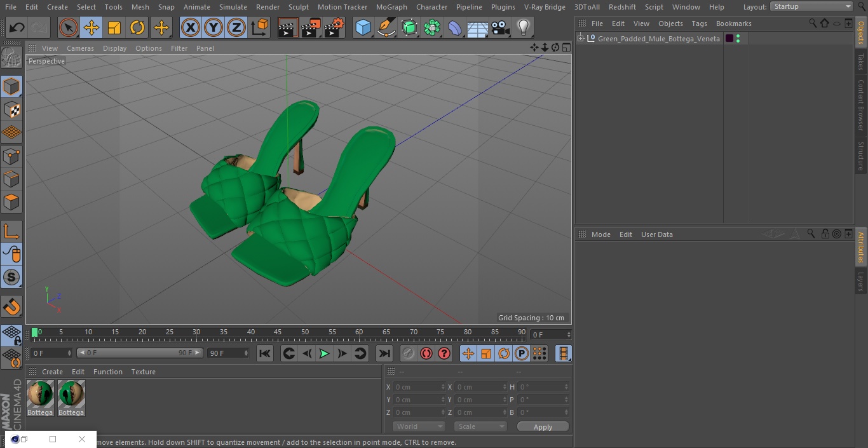Click frame 45 on the timeline ruler
The width and height of the screenshot is (868, 448).
pyautogui.click(x=278, y=332)
